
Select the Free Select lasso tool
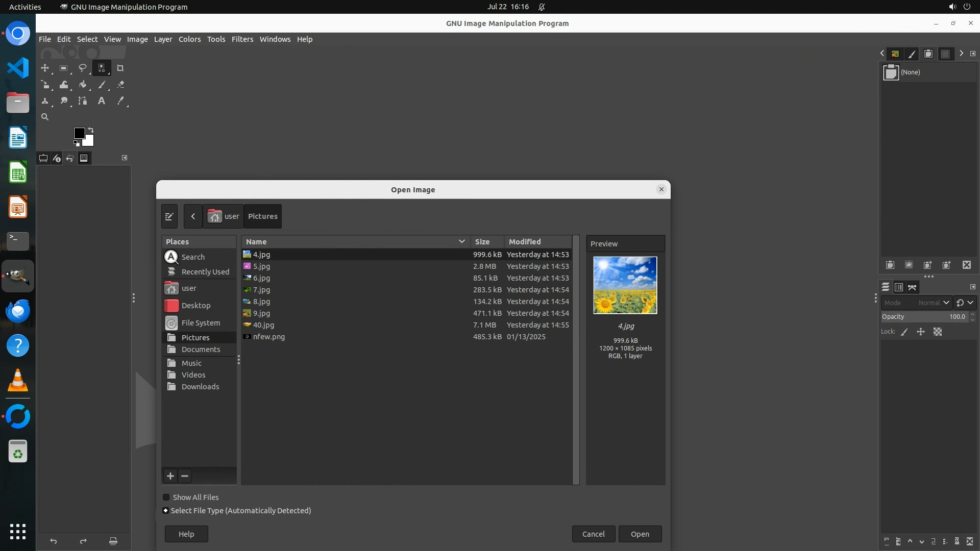point(82,68)
